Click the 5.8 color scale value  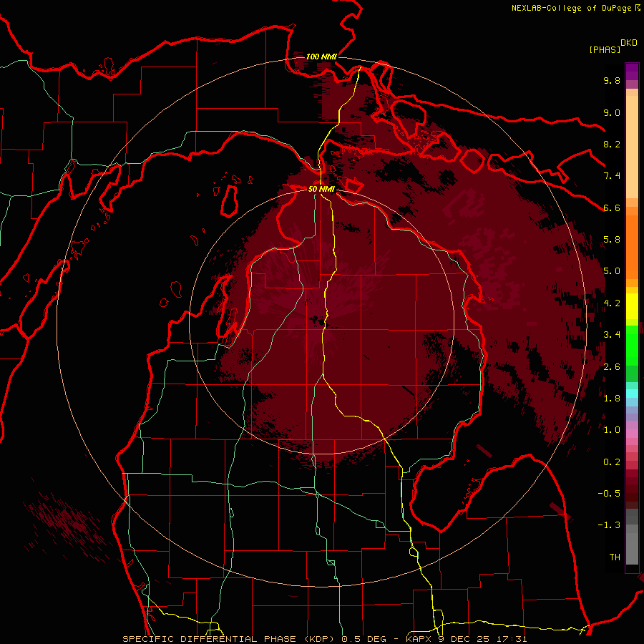pos(612,240)
